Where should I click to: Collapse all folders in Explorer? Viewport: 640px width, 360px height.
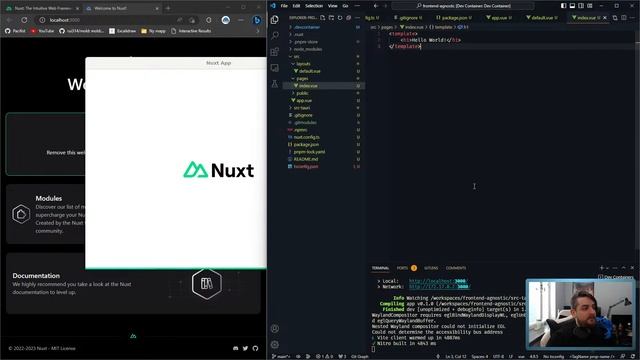tap(348, 18)
